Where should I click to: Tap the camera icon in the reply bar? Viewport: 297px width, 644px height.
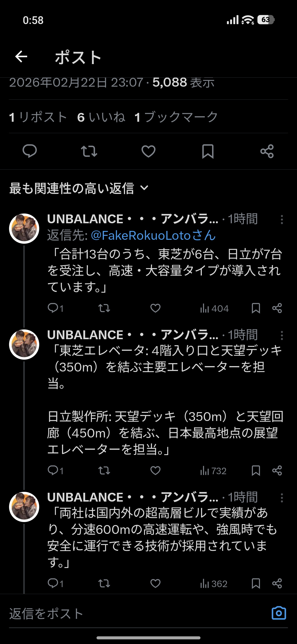pyautogui.click(x=279, y=613)
